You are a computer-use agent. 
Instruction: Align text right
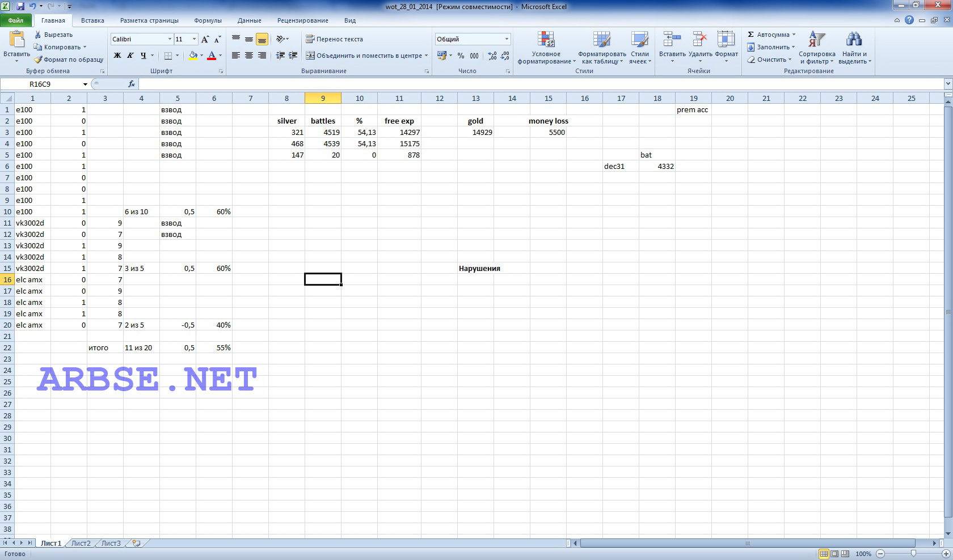[x=262, y=56]
